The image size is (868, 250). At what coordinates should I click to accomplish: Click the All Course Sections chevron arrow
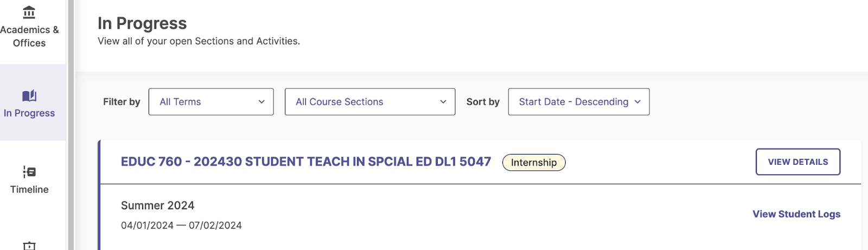pos(443,102)
